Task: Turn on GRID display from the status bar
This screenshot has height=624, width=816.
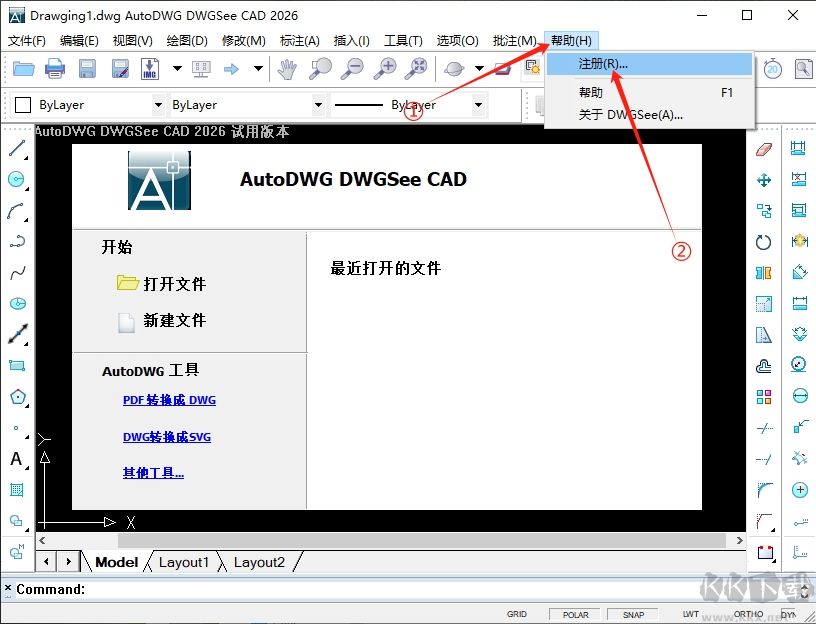Action: [x=517, y=614]
